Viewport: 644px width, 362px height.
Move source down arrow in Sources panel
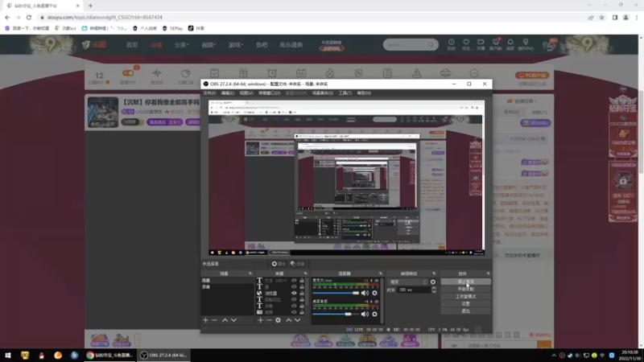(297, 320)
